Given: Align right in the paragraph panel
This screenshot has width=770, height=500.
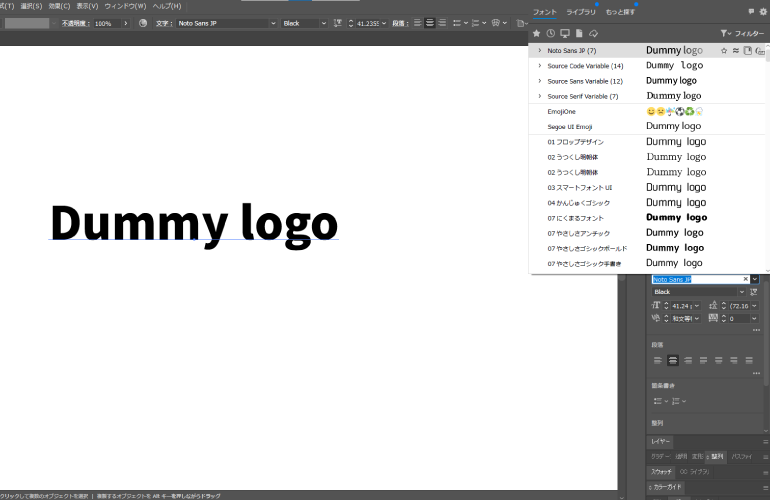Looking at the screenshot, I should pyautogui.click(x=688, y=361).
